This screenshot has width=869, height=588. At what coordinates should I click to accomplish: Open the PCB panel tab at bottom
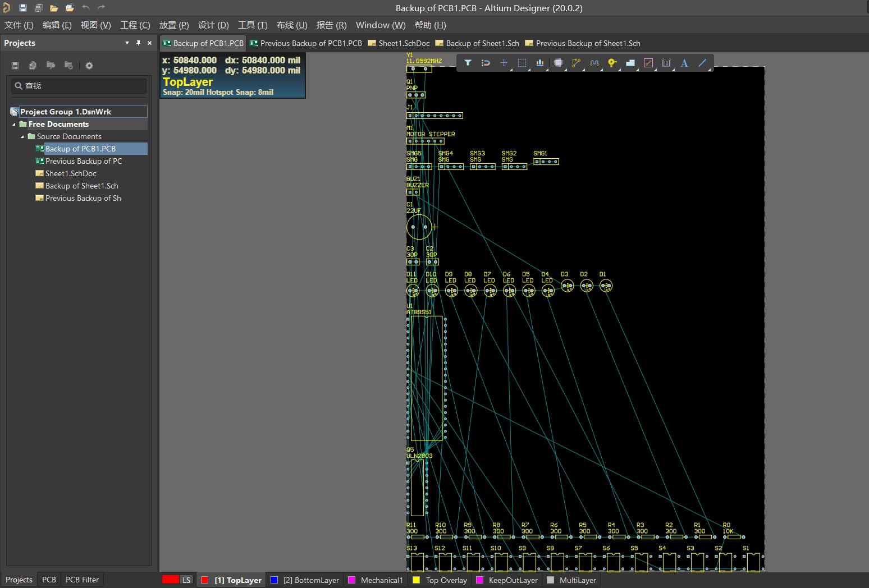pos(49,580)
